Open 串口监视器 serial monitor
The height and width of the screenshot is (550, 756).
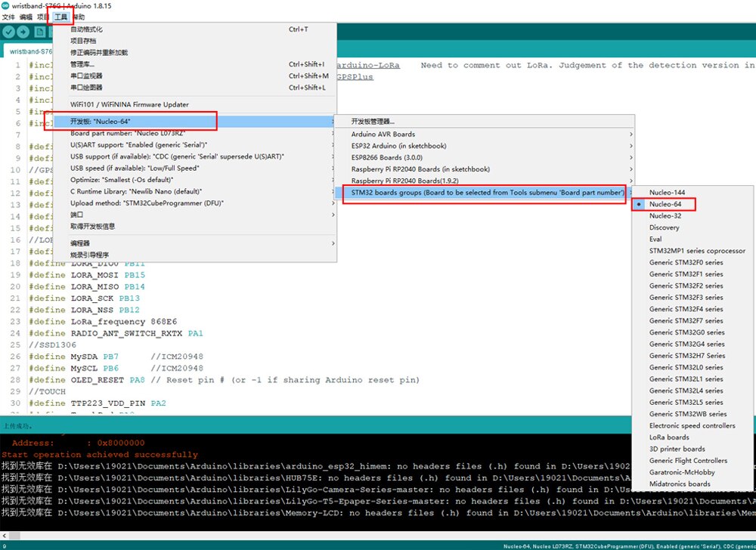click(86, 76)
